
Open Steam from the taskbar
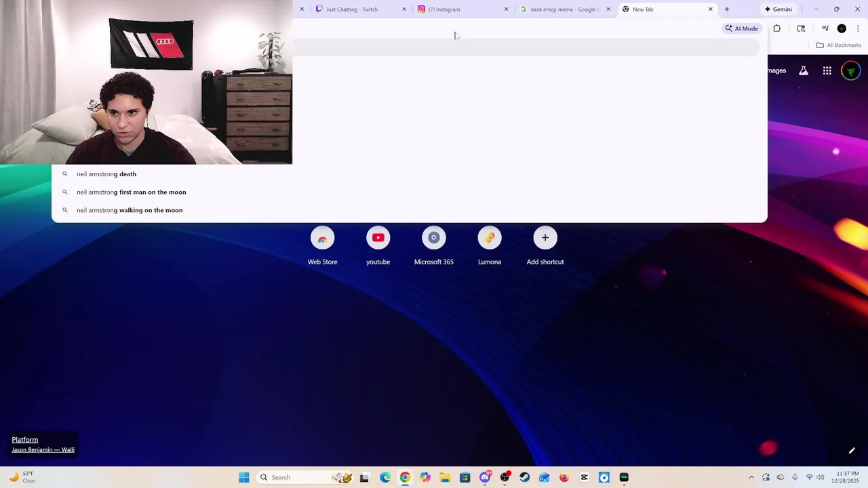click(x=525, y=478)
